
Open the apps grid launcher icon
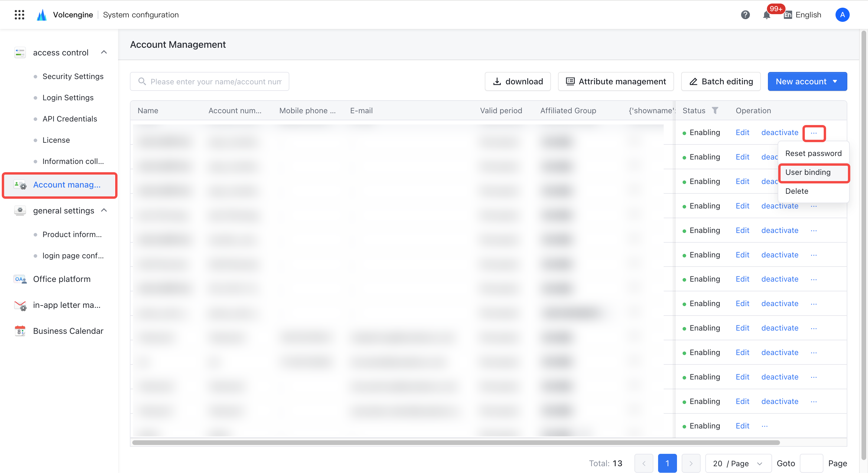[x=19, y=14]
